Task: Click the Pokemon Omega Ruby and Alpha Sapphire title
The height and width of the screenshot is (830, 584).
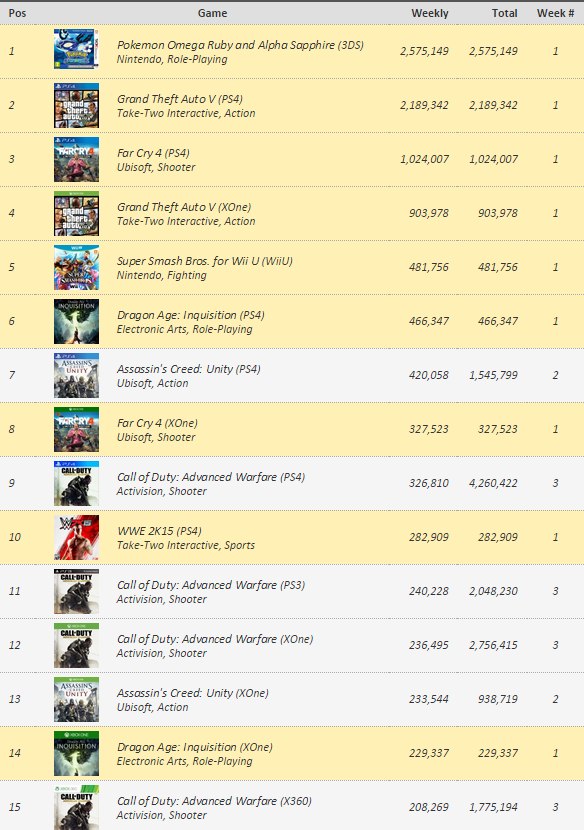Action: (240, 45)
